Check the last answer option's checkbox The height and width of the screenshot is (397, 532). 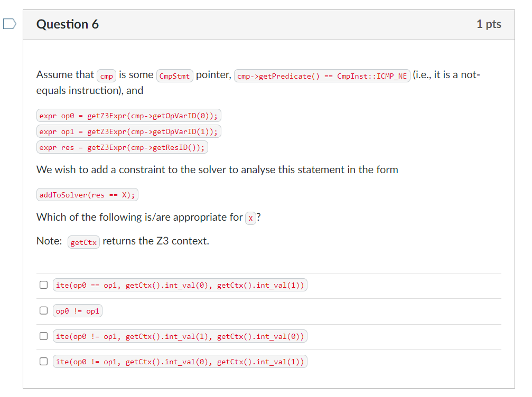[x=43, y=361]
